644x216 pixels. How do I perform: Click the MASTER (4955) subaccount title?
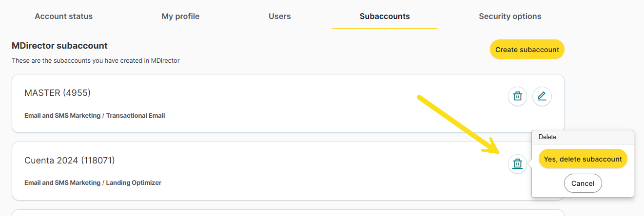[x=58, y=92]
